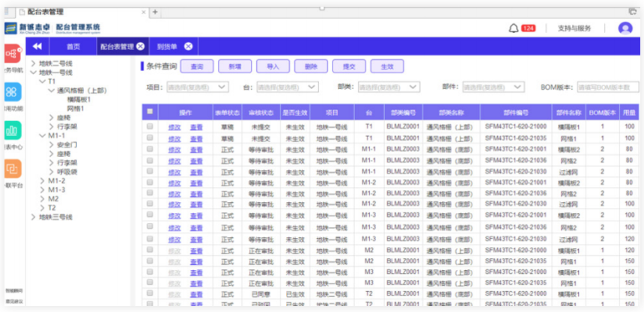Check the row checkbox for 网格1 T1

(x=150, y=138)
